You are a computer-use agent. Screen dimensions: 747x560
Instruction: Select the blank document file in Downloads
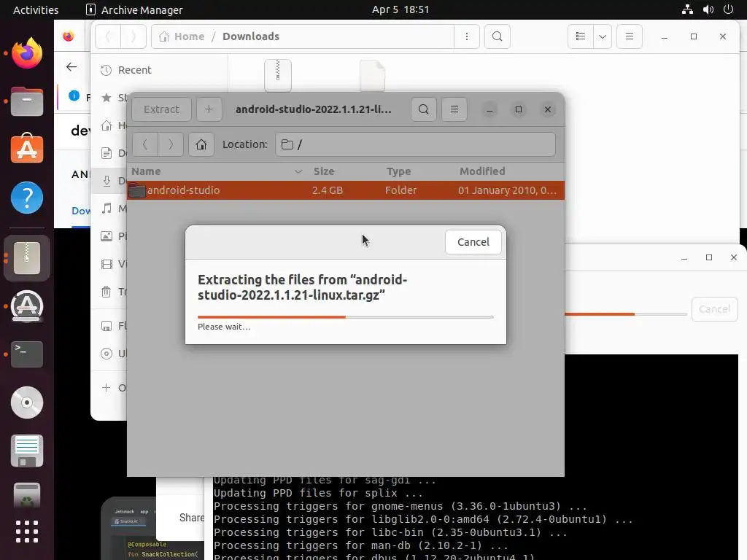click(372, 75)
